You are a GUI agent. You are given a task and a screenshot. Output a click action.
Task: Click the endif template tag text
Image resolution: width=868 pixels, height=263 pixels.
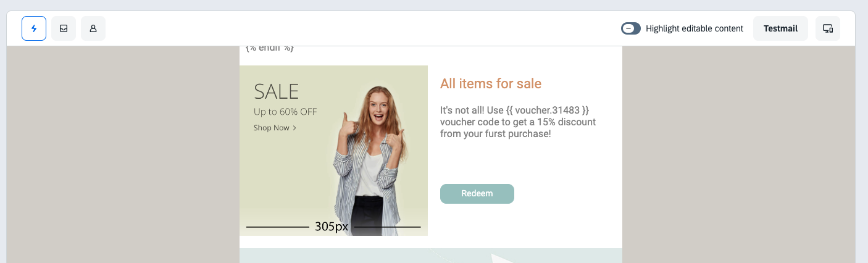(270, 49)
